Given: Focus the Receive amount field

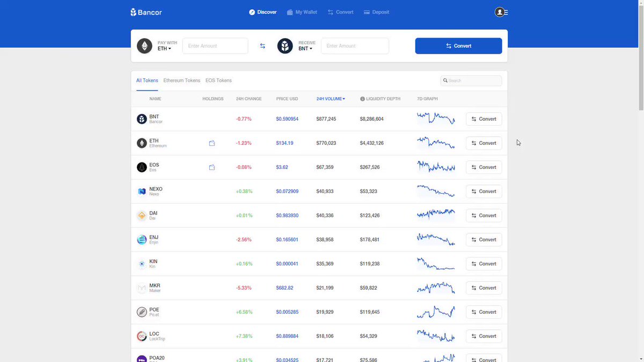Looking at the screenshot, I should pyautogui.click(x=355, y=46).
